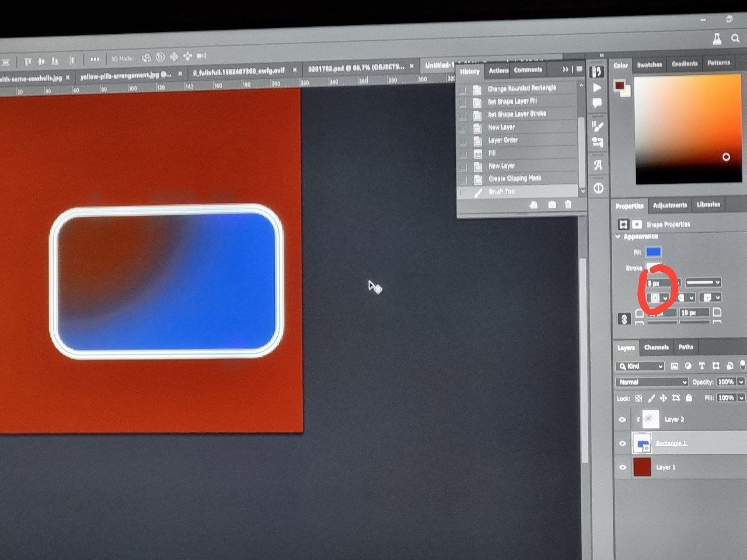Click the blue Fill color swatch
747x560 pixels.
[653, 252]
